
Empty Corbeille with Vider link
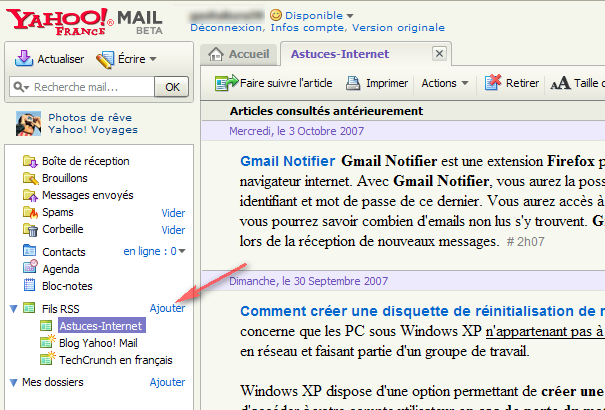click(173, 230)
